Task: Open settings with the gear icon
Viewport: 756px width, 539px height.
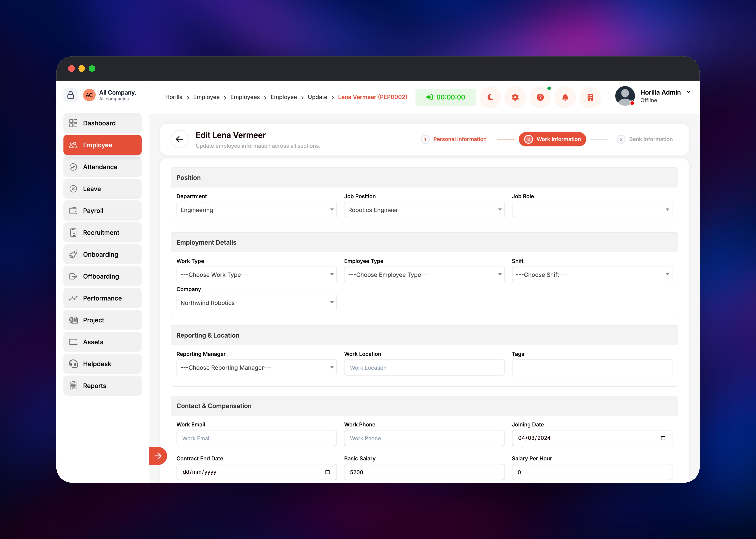Action: pyautogui.click(x=515, y=97)
